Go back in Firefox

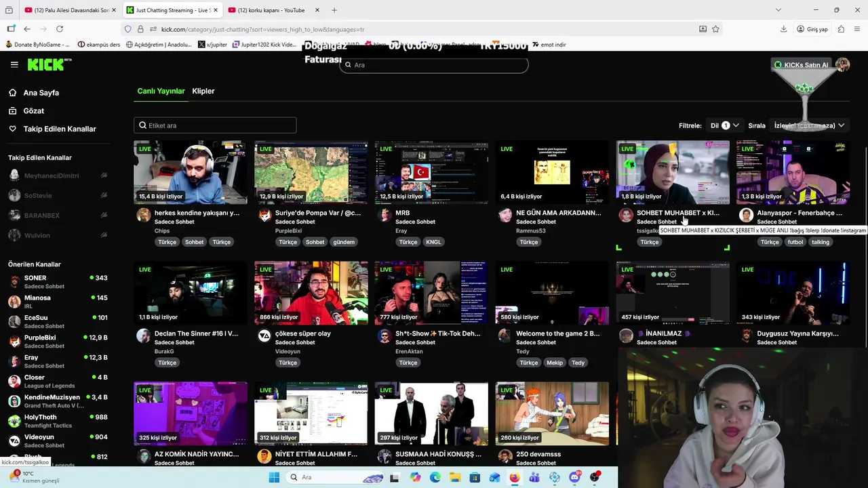(x=27, y=29)
